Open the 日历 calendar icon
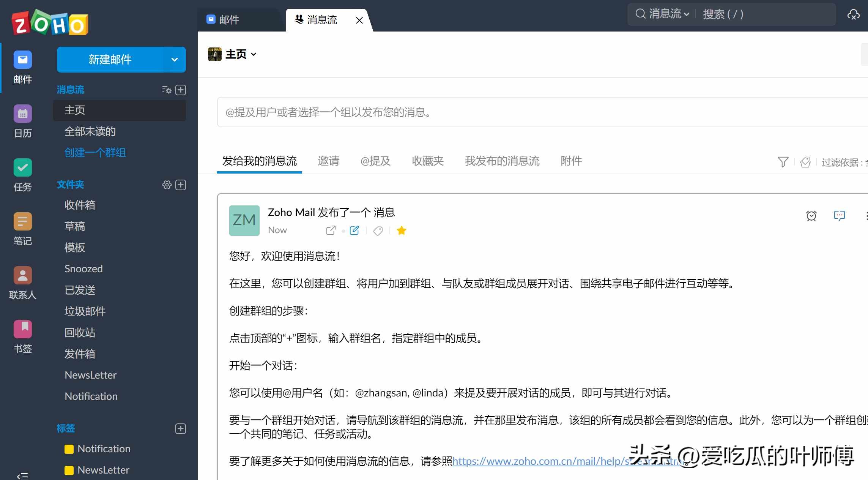The height and width of the screenshot is (480, 868). [22, 113]
